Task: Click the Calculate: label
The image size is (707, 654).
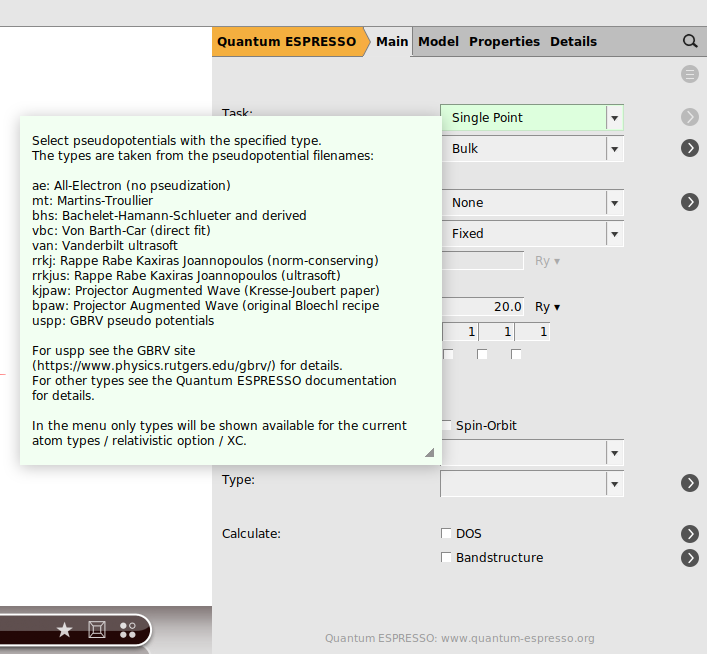Action: [251, 534]
